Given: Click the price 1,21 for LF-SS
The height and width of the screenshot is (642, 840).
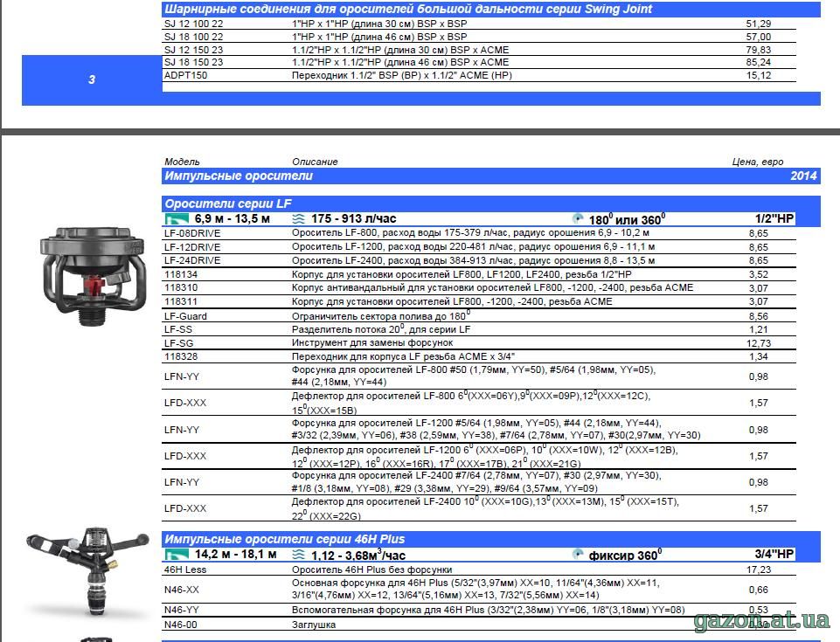Looking at the screenshot, I should click(x=759, y=330).
